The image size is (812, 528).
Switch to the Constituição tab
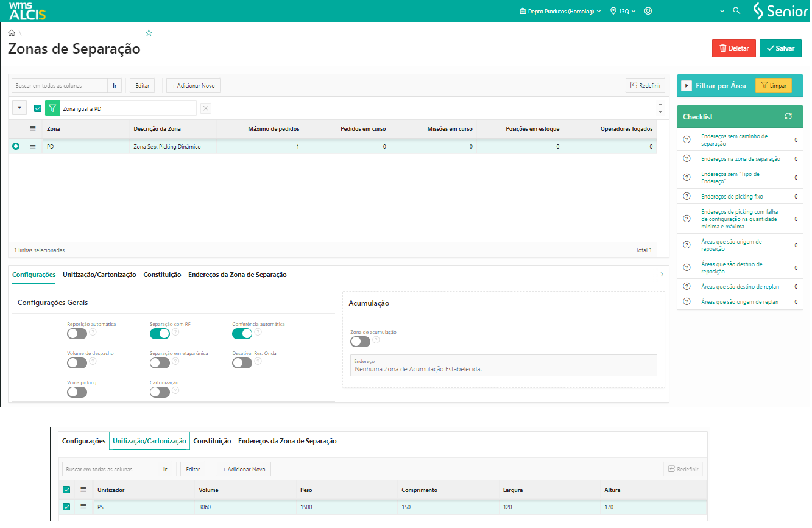(162, 275)
